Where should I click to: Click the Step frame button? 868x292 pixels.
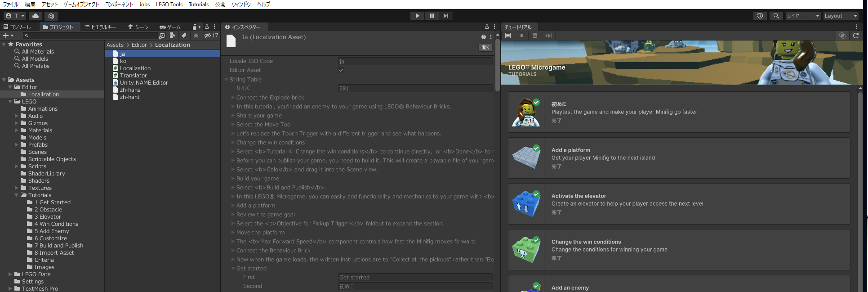445,16
